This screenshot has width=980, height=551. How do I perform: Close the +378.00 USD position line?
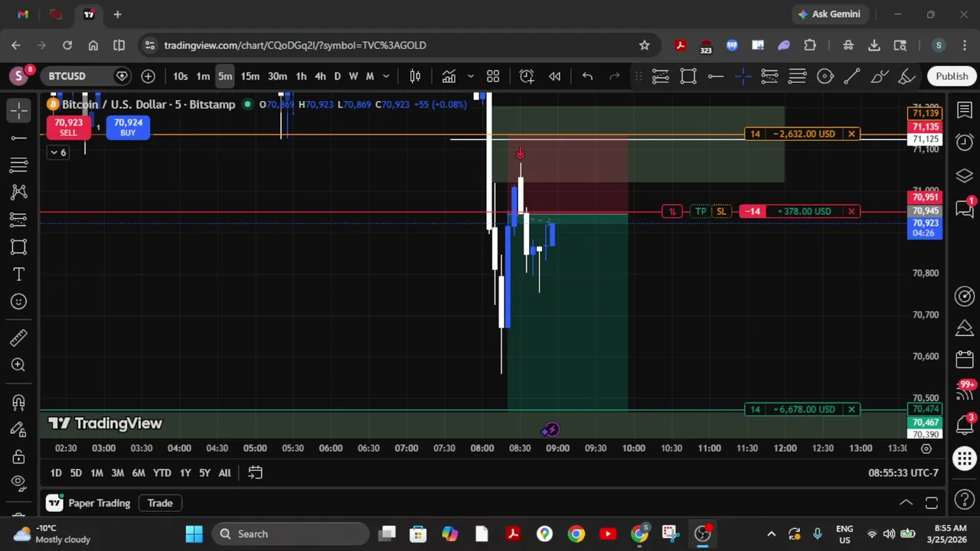pyautogui.click(x=851, y=211)
